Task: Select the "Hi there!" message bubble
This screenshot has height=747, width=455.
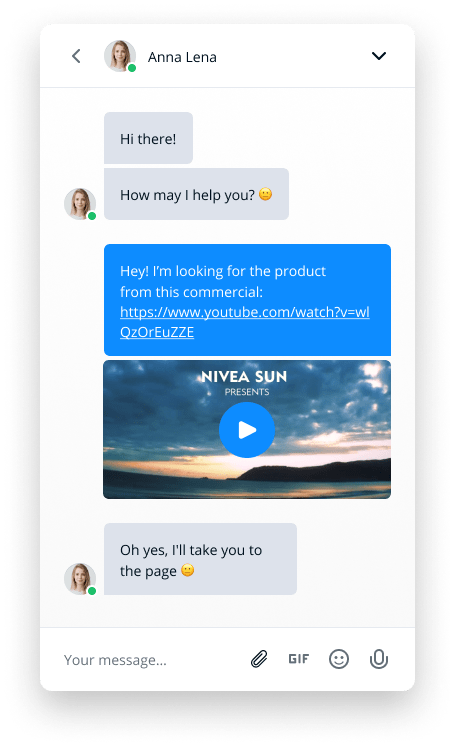Action: [149, 138]
